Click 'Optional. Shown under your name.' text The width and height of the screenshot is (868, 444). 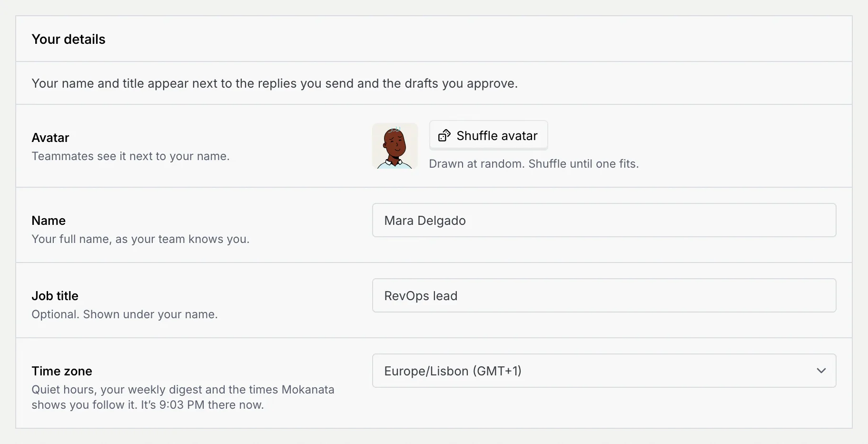(125, 314)
